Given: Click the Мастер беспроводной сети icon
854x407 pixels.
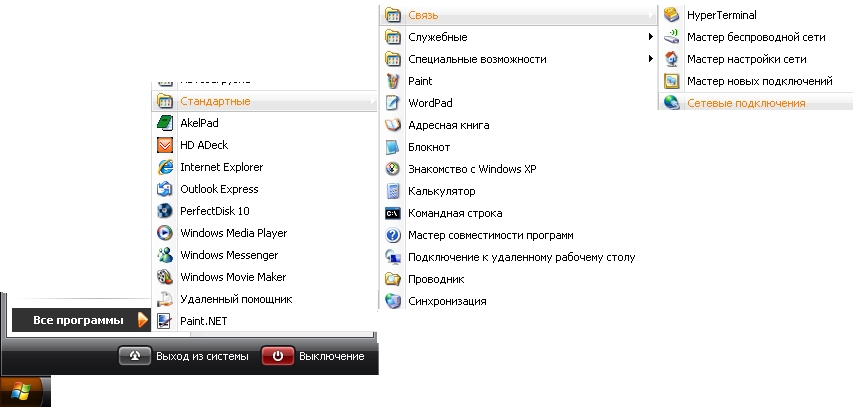Looking at the screenshot, I should click(672, 37).
